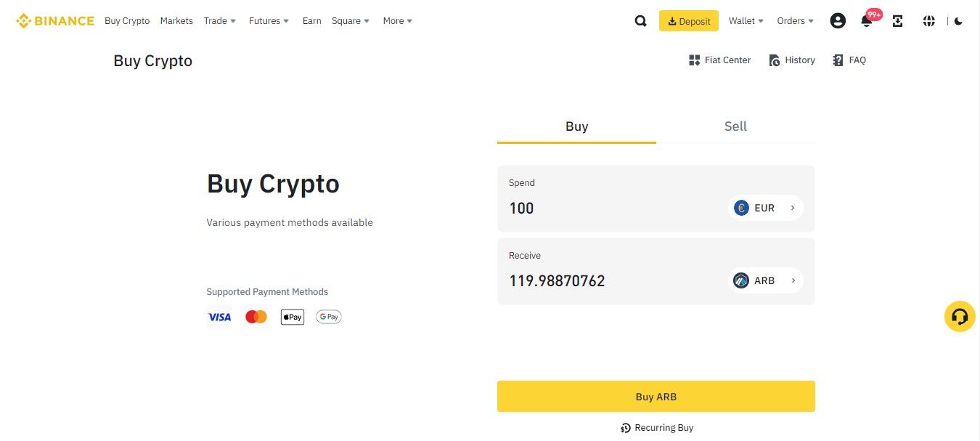The height and width of the screenshot is (441, 980).
Task: Switch to the Sell tab
Action: (x=735, y=126)
